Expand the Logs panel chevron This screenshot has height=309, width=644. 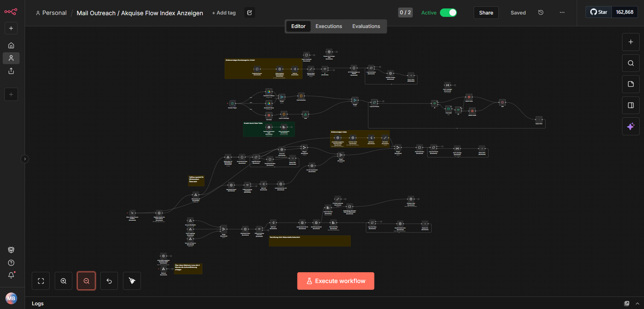637,304
